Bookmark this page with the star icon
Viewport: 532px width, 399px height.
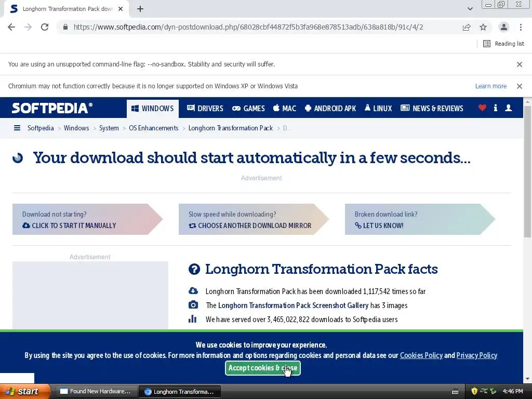483,27
